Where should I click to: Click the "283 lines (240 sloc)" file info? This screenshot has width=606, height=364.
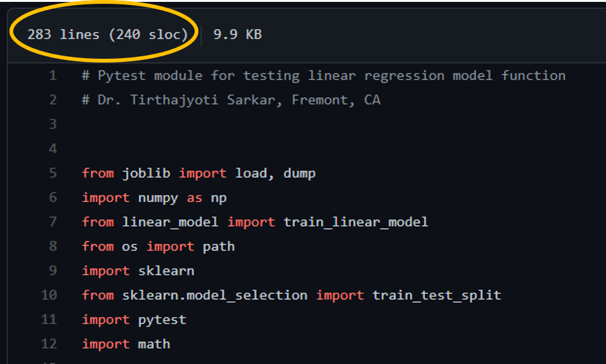108,34
